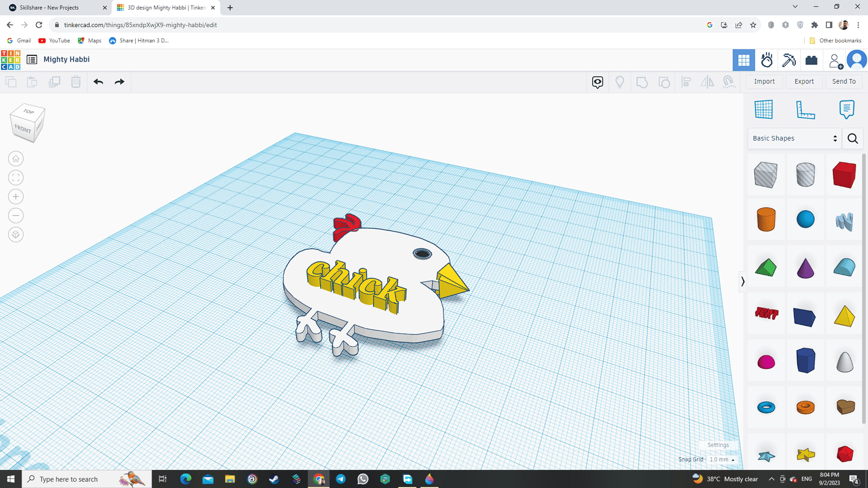This screenshot has height=488, width=868.
Task: Click the Gmail bookmark
Action: (x=19, y=41)
